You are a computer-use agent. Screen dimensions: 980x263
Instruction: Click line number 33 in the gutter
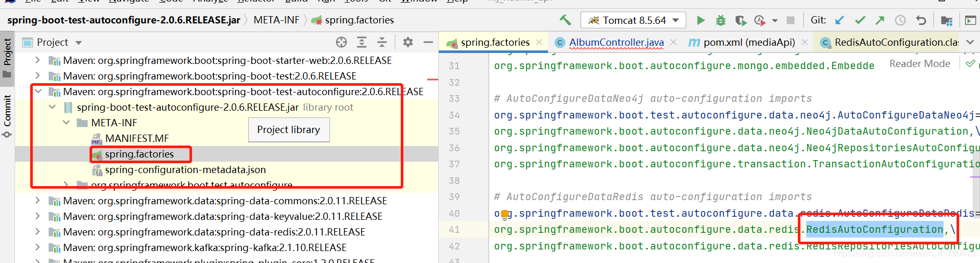point(454,99)
